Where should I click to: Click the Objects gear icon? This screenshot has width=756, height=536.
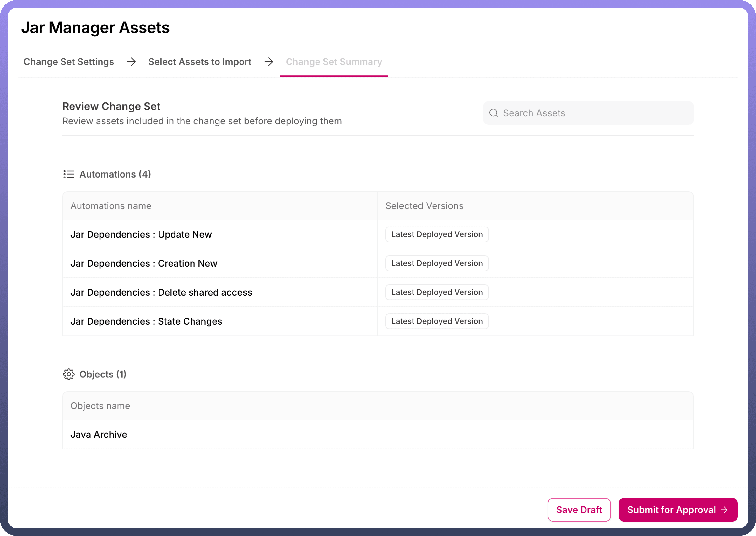(x=69, y=374)
